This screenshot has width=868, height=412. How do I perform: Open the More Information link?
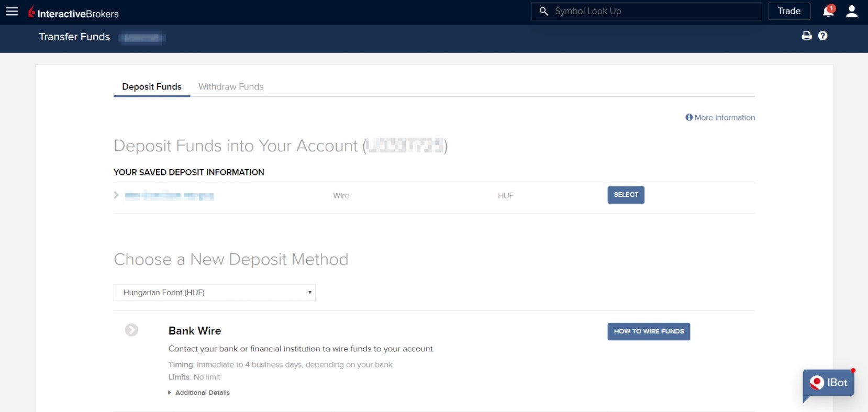(x=720, y=118)
